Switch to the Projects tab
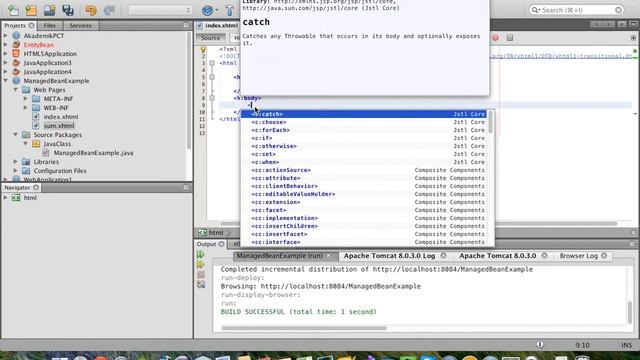The height and width of the screenshot is (360, 640). (x=15, y=25)
